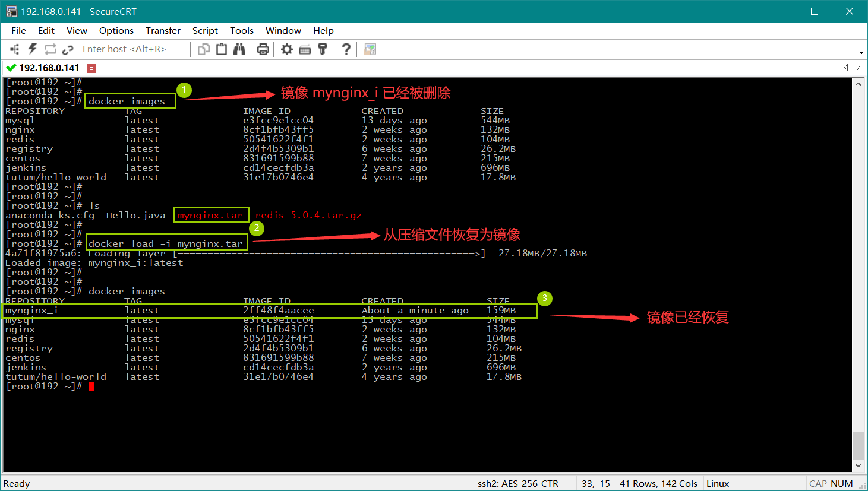Expand the toolbar overflow arrow

point(861,52)
